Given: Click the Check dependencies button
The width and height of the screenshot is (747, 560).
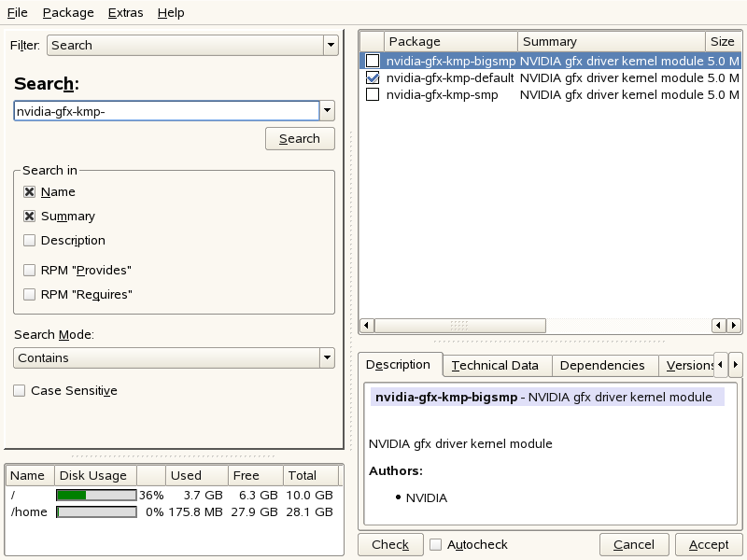Looking at the screenshot, I should 390,545.
